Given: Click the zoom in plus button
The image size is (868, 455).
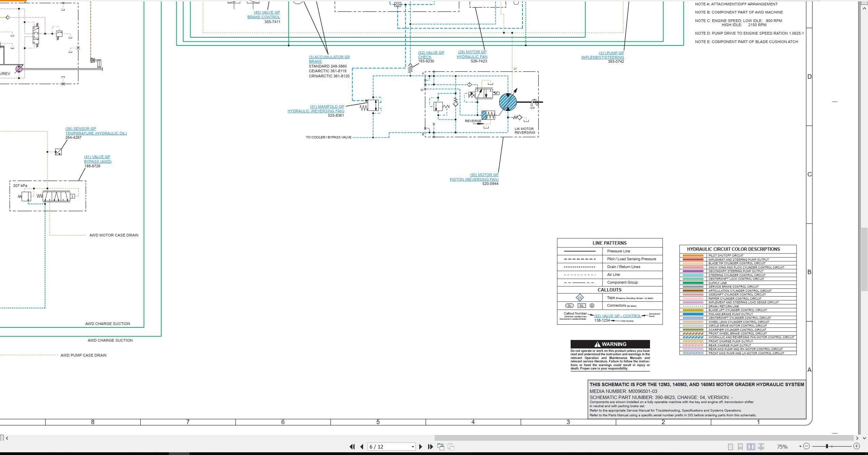Looking at the screenshot, I should point(856,446).
